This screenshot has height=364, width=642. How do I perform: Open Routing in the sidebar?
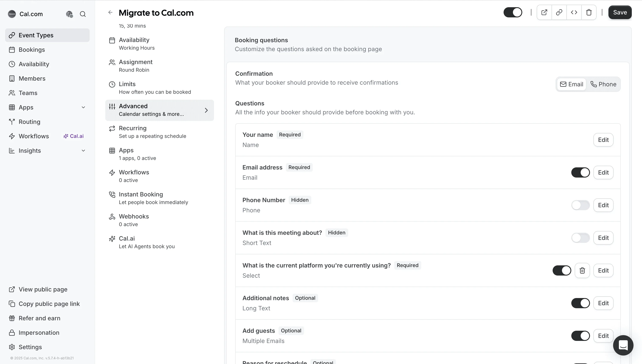point(47,122)
